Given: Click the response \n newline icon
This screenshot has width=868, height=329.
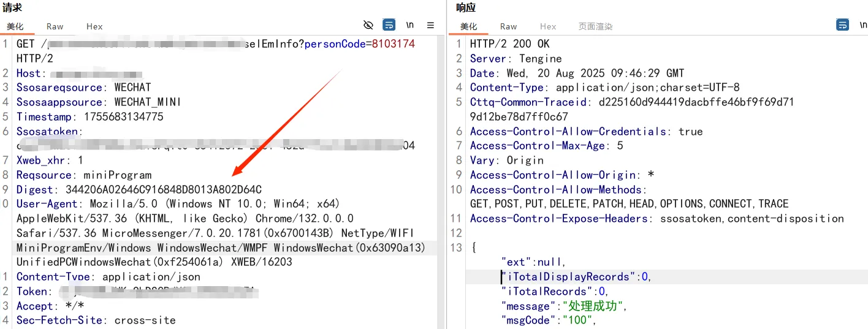Looking at the screenshot, I should point(863,25).
